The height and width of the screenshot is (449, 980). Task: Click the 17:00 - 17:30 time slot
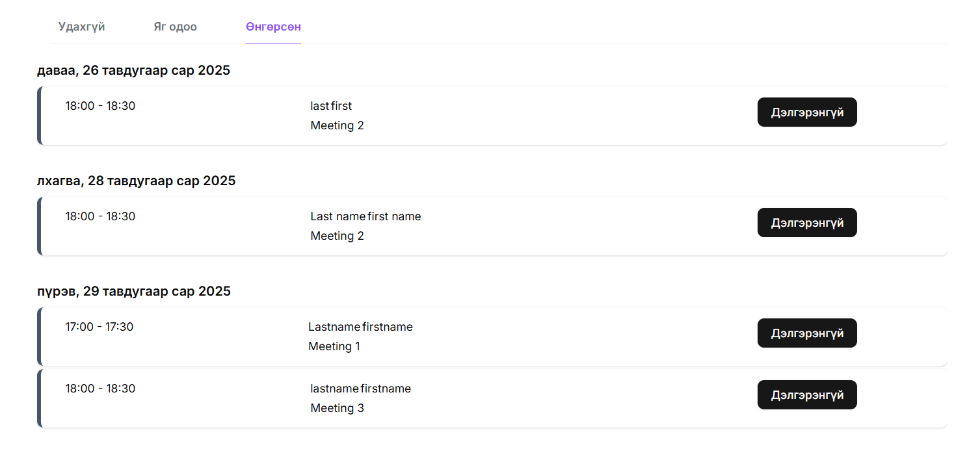[x=99, y=327]
